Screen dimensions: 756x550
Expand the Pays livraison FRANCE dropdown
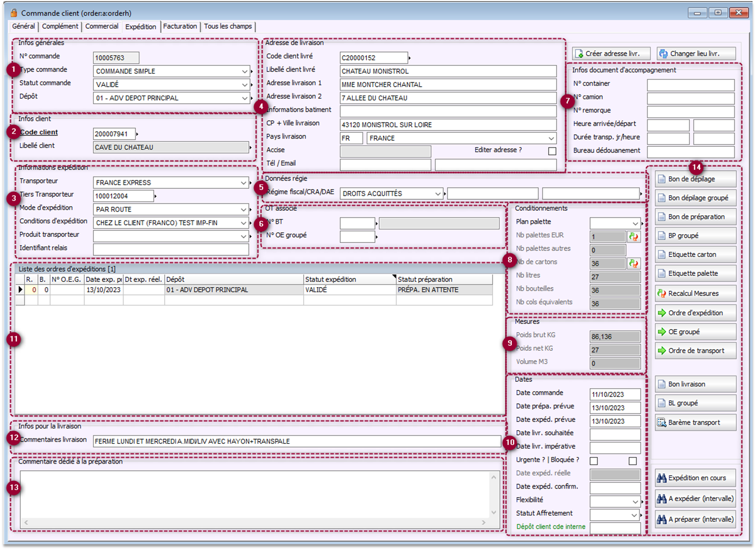pyautogui.click(x=551, y=138)
